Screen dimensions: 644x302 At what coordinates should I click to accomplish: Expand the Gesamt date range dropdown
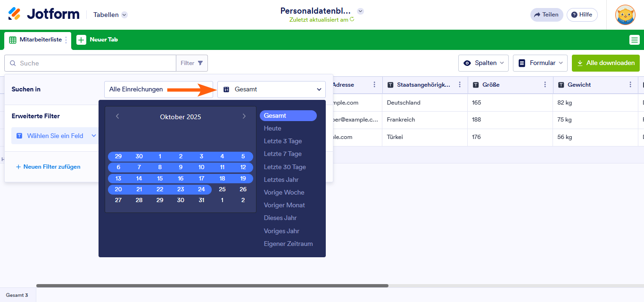pos(271,90)
